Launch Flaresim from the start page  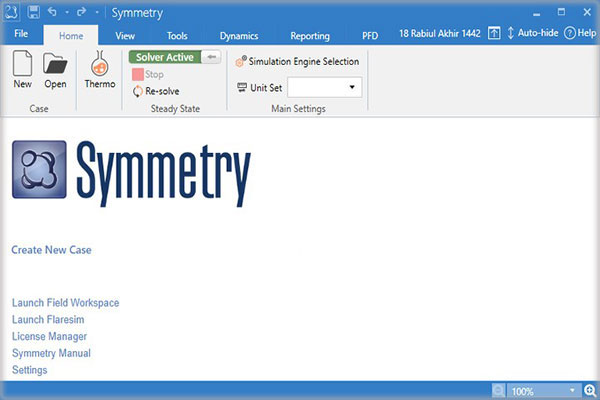pos(48,320)
